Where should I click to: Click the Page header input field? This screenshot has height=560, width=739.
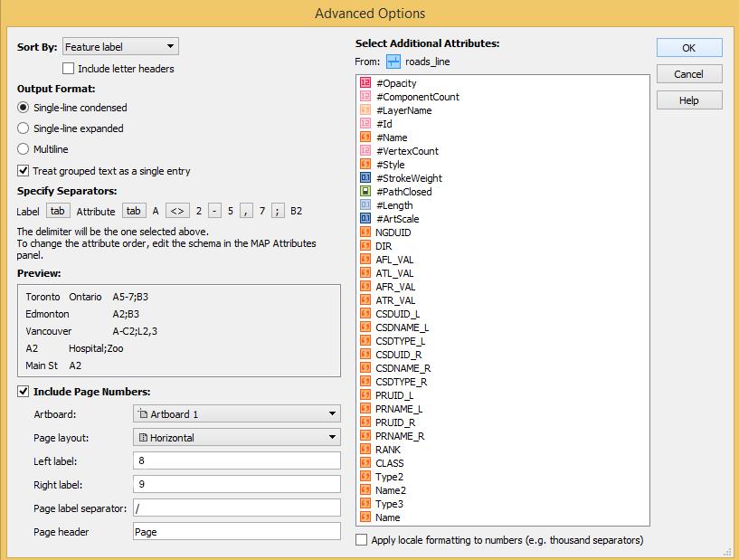click(237, 531)
